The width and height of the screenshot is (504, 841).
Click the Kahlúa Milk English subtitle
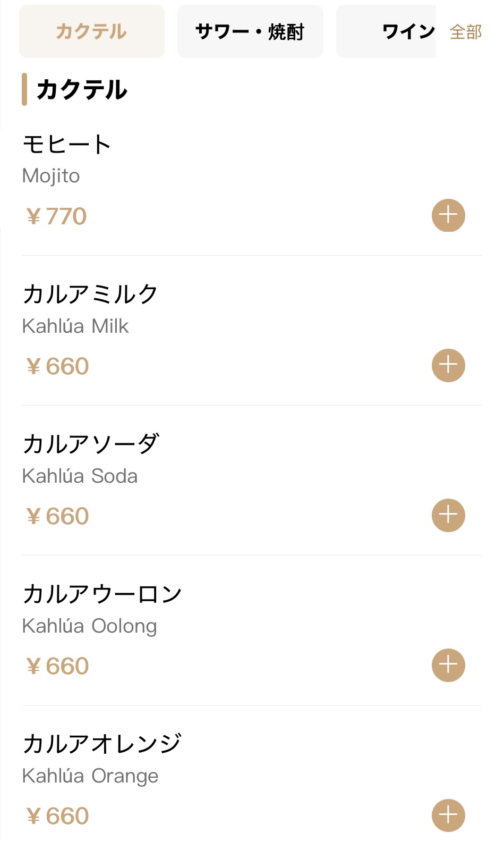click(x=75, y=326)
